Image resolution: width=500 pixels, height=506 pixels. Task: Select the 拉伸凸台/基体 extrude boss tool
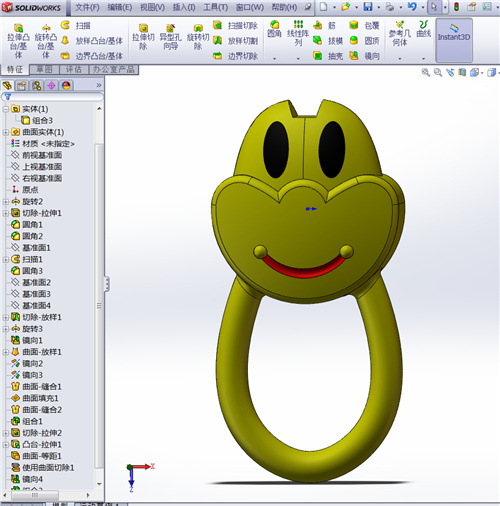coord(18,41)
